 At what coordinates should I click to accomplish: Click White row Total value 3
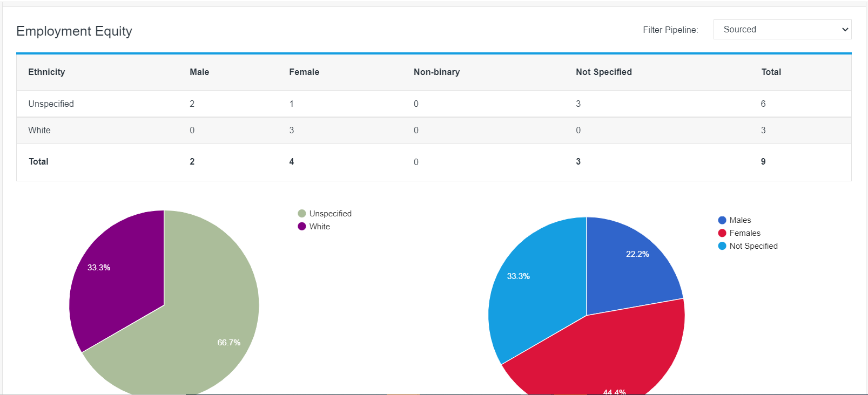tap(763, 130)
